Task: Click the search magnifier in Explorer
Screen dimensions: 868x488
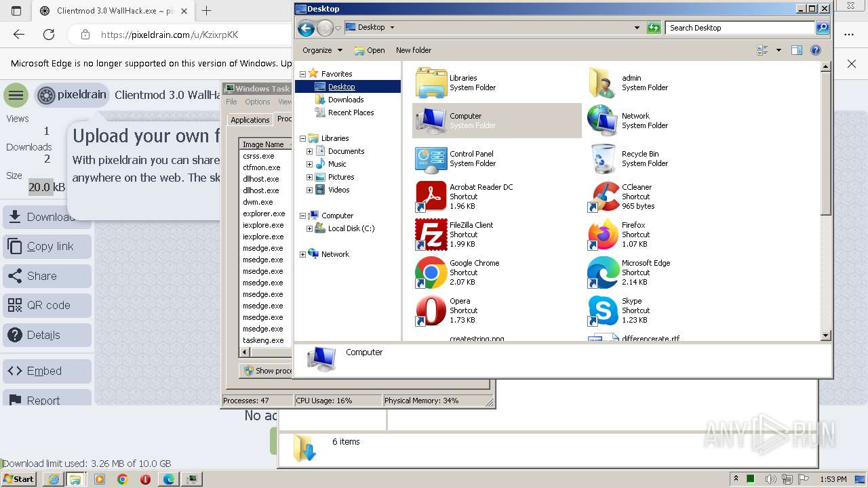Action: [823, 28]
